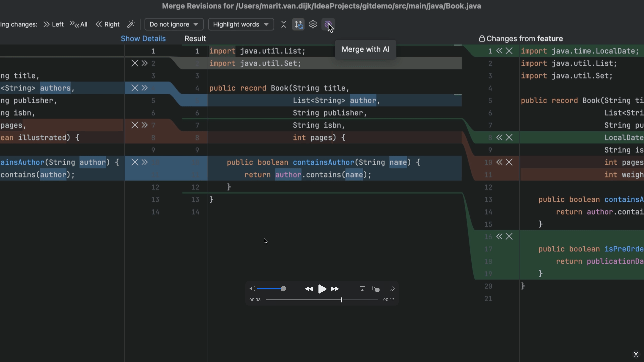Click the swap/flip sides icon
Viewport: 644px width, 362px height.
(298, 24)
